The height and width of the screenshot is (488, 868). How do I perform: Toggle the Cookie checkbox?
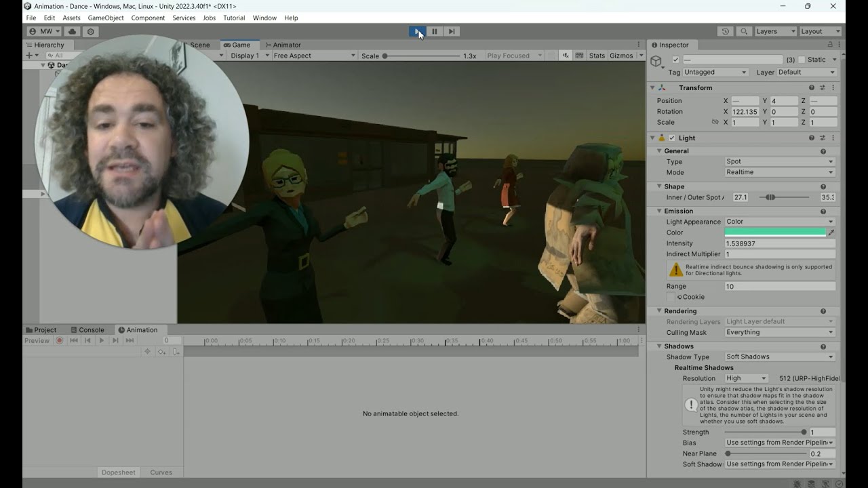pyautogui.click(x=671, y=297)
